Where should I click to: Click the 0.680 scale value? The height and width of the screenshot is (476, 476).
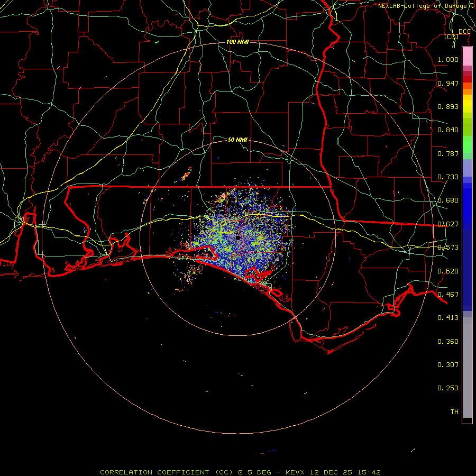(x=448, y=200)
